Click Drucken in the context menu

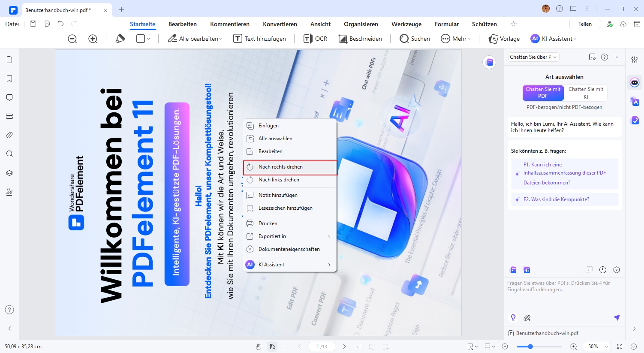290,223
